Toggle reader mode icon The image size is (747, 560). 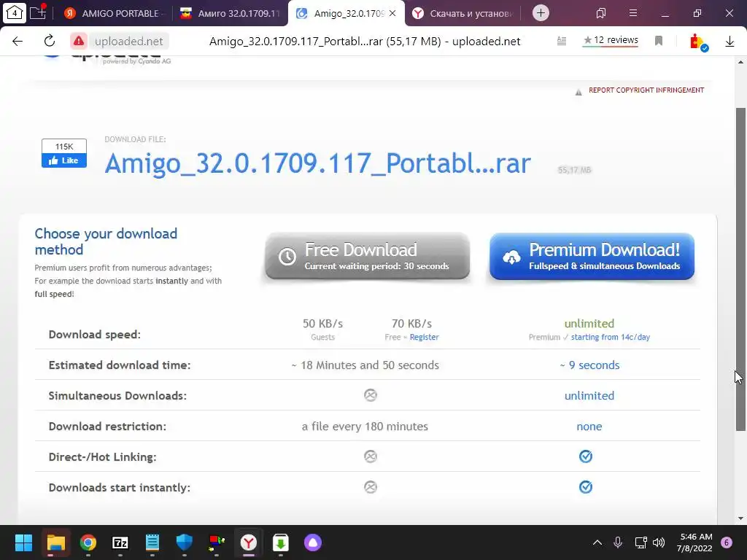point(562,42)
